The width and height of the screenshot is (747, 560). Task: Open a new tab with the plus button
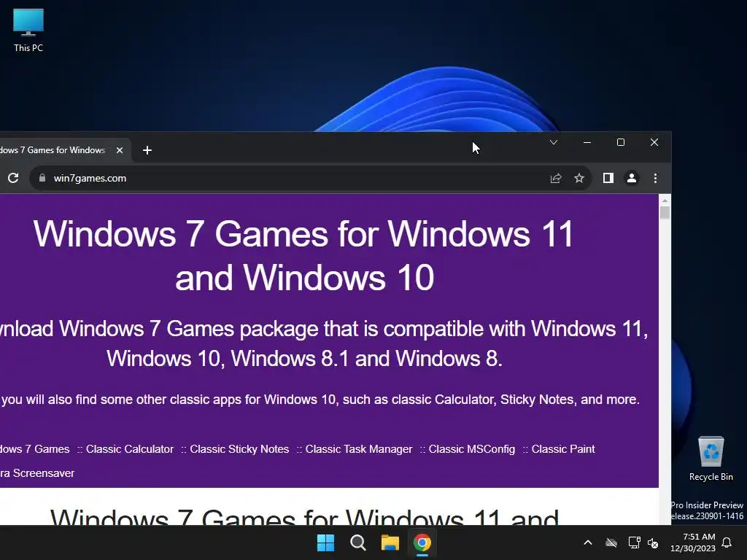tap(147, 150)
